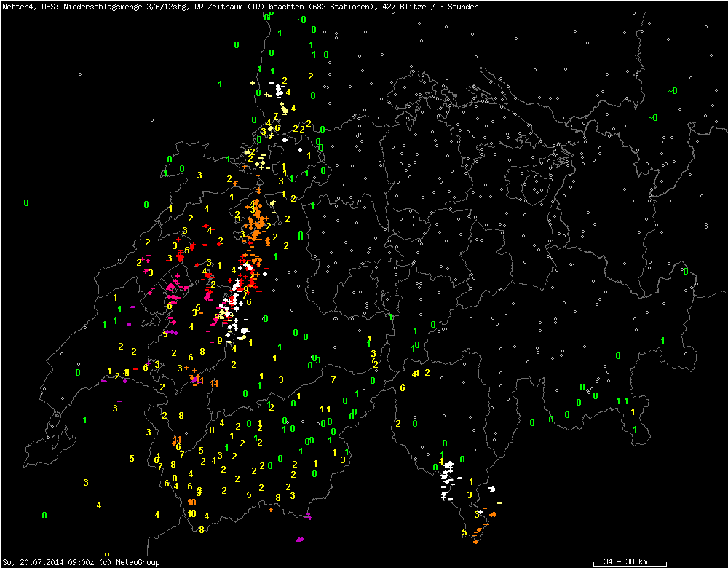
Task: Click the yellow 5 beside southern orange strikes
Action: tap(464, 532)
